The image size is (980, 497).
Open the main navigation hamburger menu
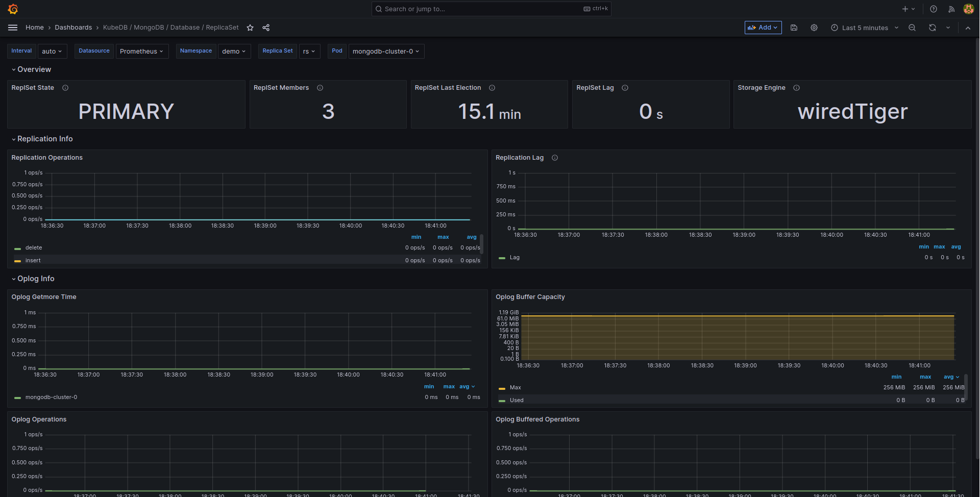[x=13, y=28]
